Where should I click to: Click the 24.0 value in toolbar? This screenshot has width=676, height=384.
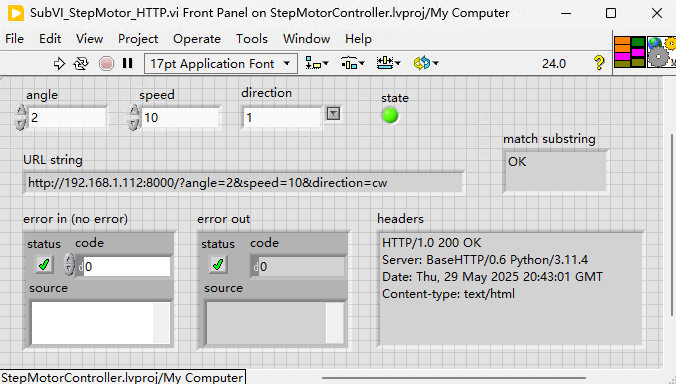[x=554, y=64]
